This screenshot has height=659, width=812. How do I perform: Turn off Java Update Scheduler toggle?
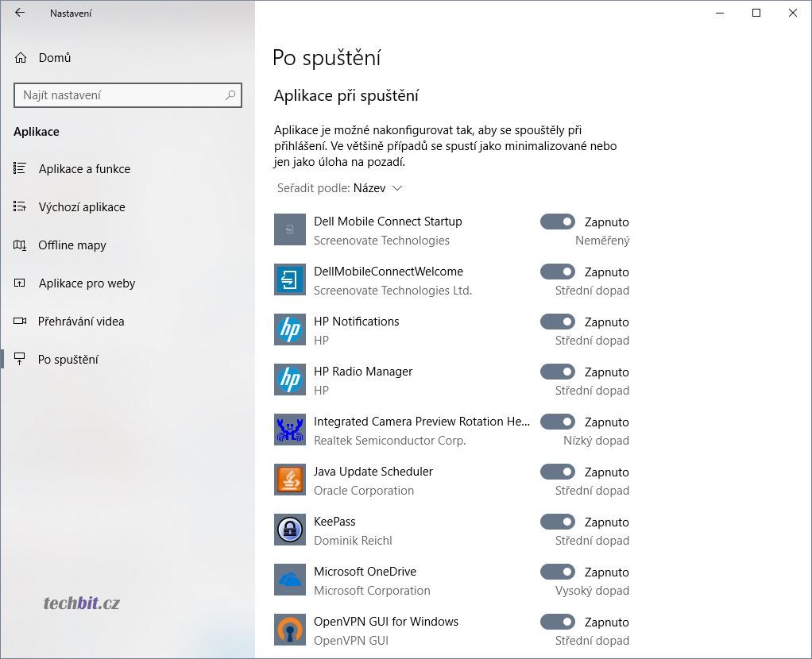point(558,472)
